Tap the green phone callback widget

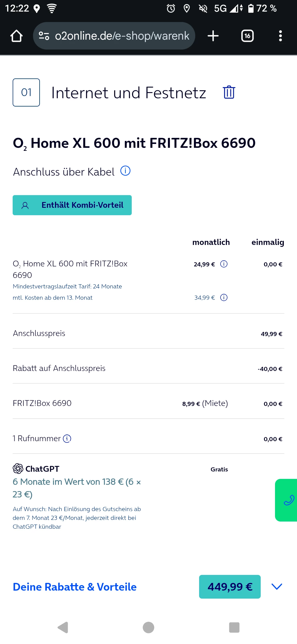pos(288,500)
